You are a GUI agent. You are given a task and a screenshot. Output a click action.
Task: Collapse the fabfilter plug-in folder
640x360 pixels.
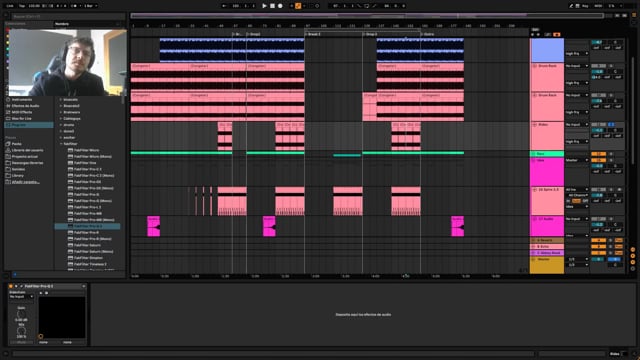[61, 144]
